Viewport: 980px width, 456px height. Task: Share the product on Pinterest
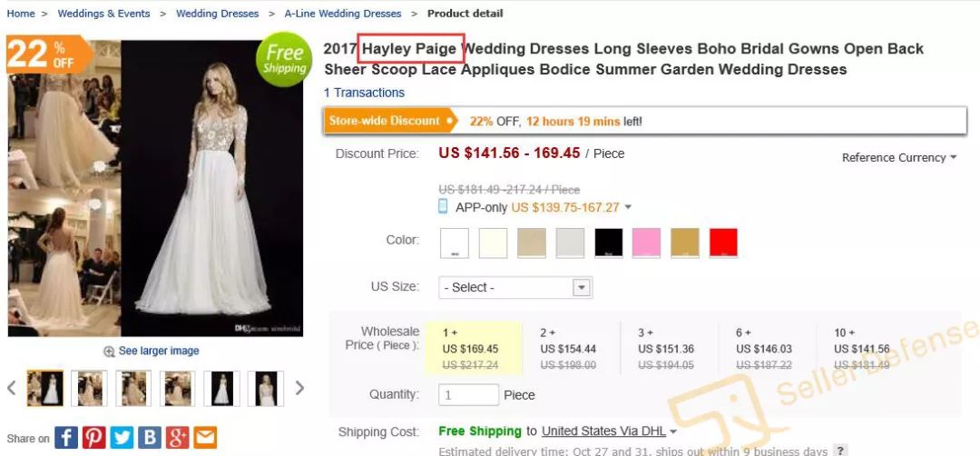click(x=94, y=438)
